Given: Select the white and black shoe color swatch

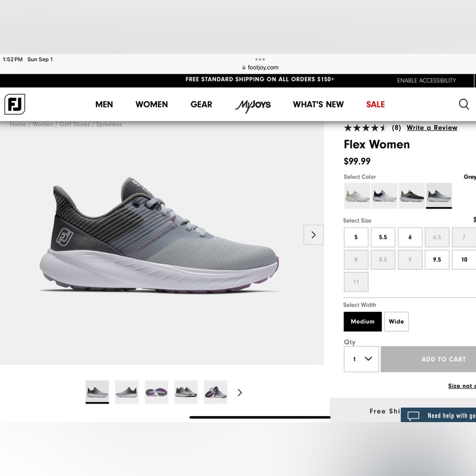Looking at the screenshot, I should click(x=384, y=196).
